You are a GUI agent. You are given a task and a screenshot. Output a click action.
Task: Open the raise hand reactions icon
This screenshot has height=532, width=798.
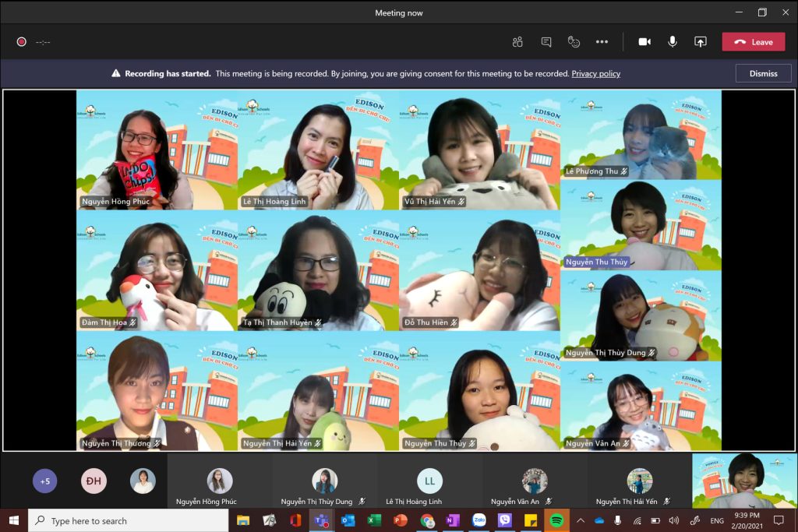coord(574,42)
